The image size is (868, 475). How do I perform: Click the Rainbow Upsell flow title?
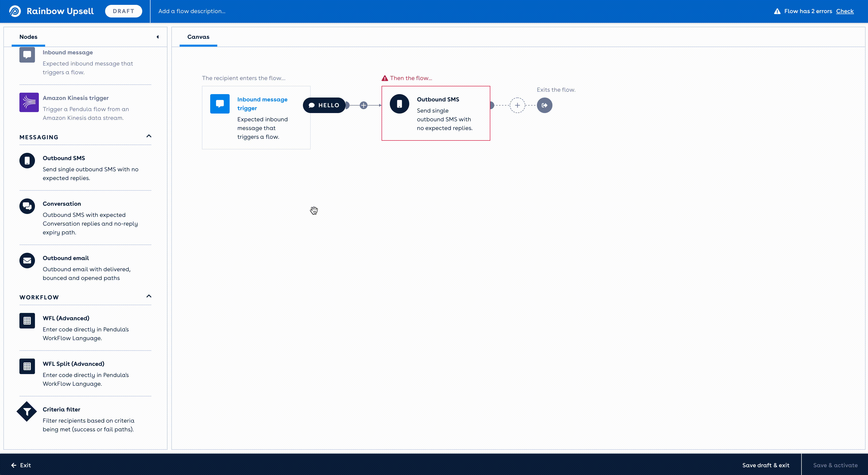[60, 11]
